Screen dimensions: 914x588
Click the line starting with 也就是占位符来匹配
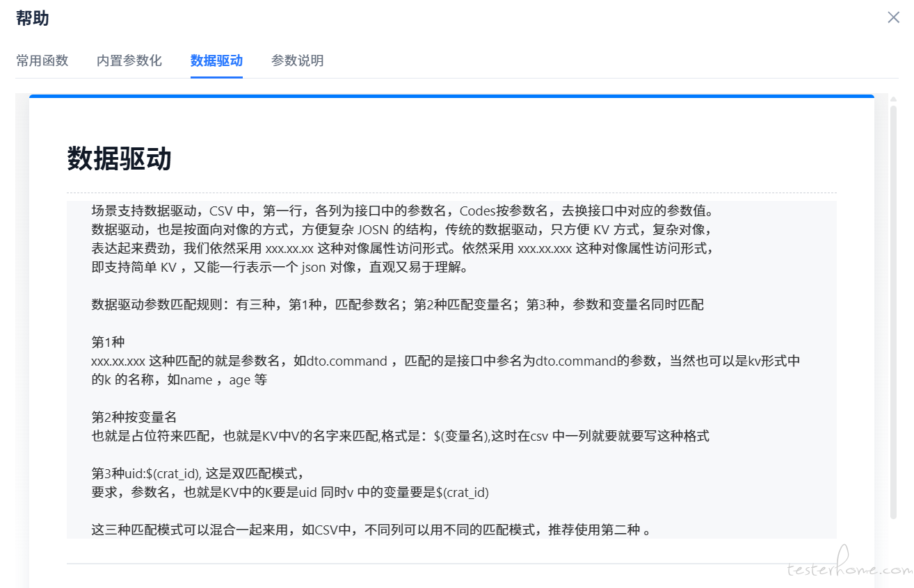[400, 436]
